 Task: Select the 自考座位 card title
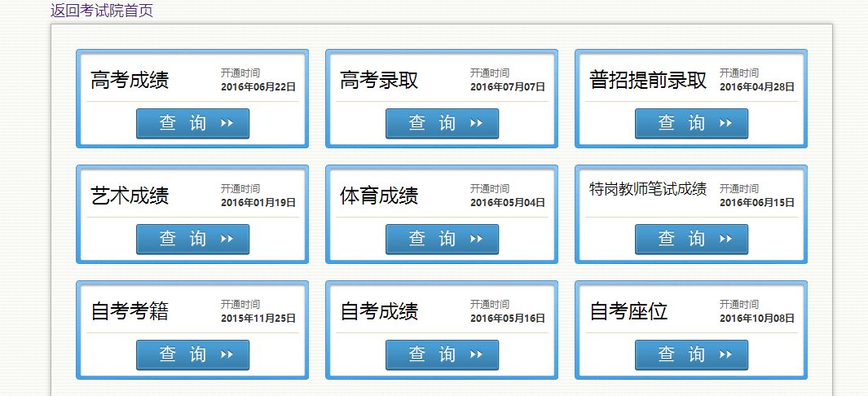click(628, 311)
